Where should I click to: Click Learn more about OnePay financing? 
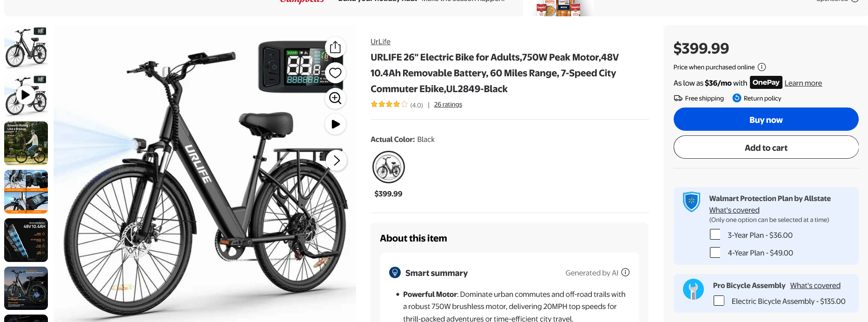pos(803,83)
